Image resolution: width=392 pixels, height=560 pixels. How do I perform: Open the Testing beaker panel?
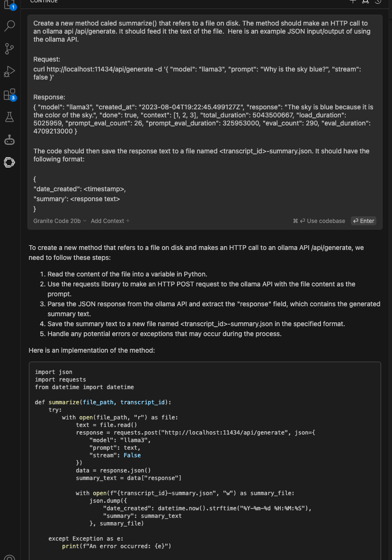coord(9,117)
